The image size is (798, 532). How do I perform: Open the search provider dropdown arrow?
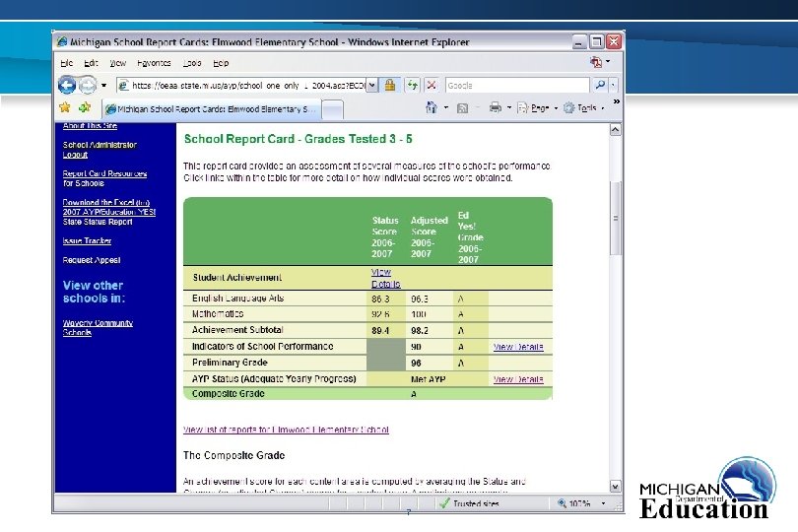click(613, 85)
